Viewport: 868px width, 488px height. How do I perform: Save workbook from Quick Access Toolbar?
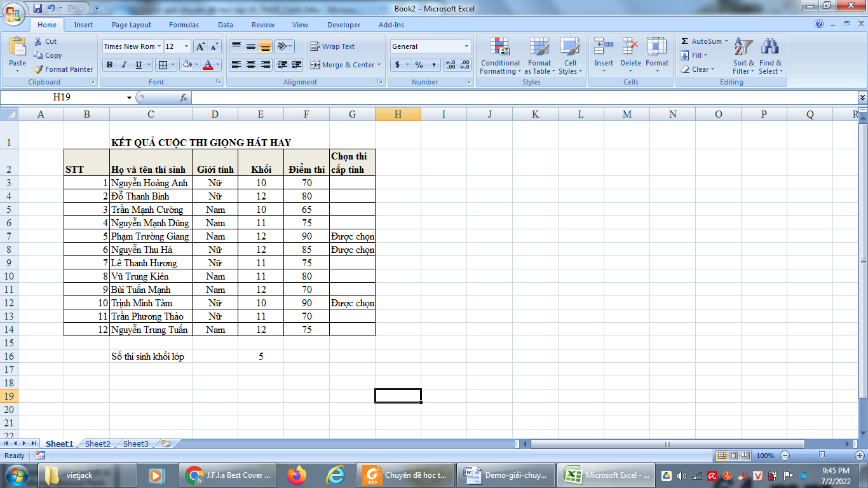pos(37,9)
